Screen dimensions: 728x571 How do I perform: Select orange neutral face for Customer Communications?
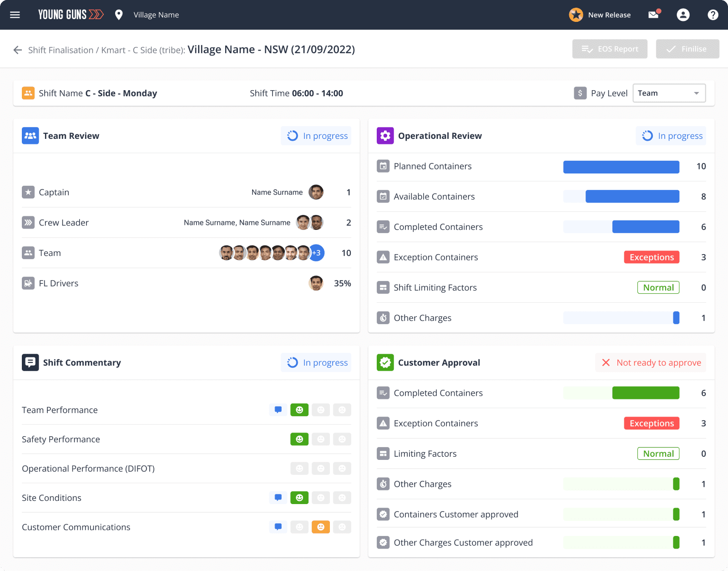[321, 527]
